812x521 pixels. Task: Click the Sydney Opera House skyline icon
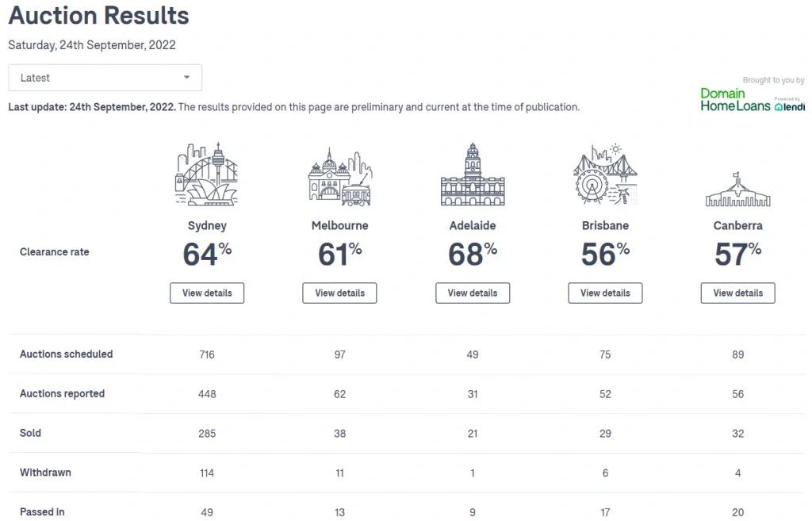point(207,174)
